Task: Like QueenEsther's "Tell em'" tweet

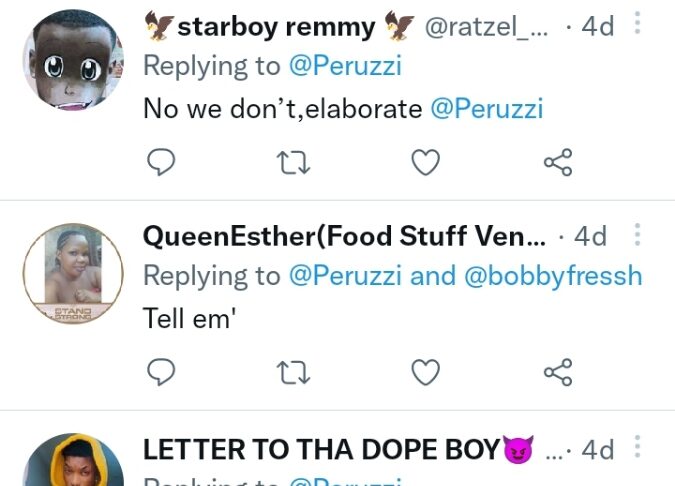Action: (x=426, y=373)
